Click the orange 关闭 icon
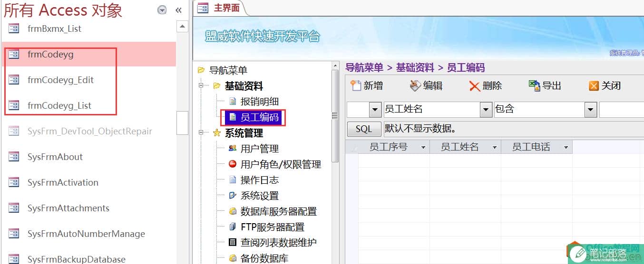Image resolution: width=644 pixels, height=264 pixels. 594,86
